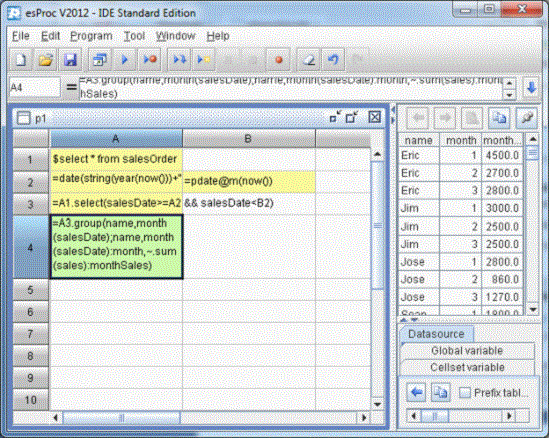The height and width of the screenshot is (439, 550).
Task: Select cell with =A1.select(salesDate>=A2
Action: [116, 204]
